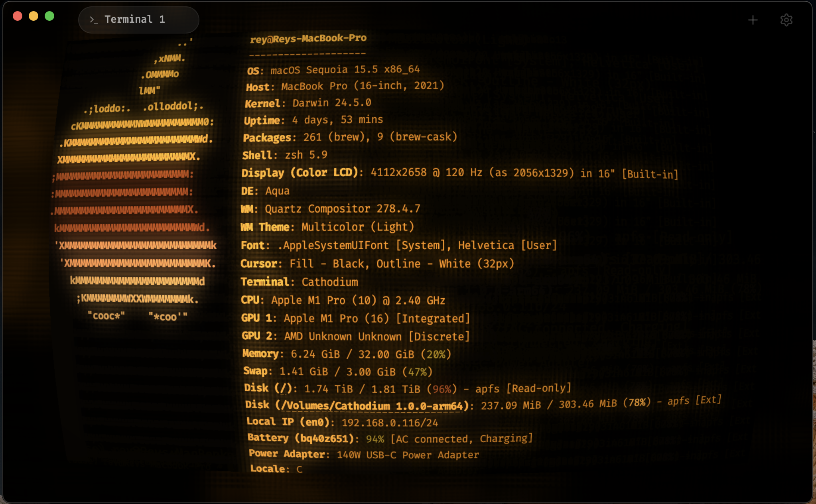Screen dimensions: 816x504
Task: Click the WM line 'Quartz Compositor 278.4.7'
Action: (343, 209)
